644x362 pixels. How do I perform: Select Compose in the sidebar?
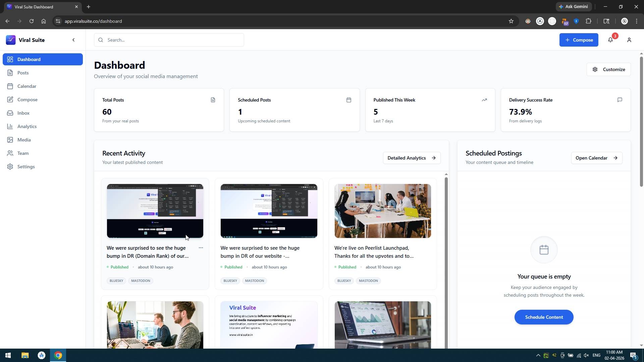[43, 100]
